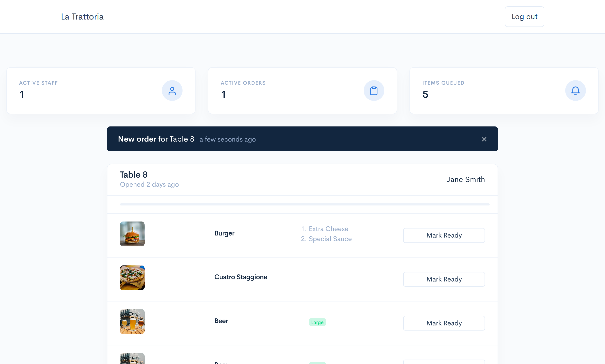Click the user profile icon in staff card
Screen dimensions: 605x364
coord(172,91)
